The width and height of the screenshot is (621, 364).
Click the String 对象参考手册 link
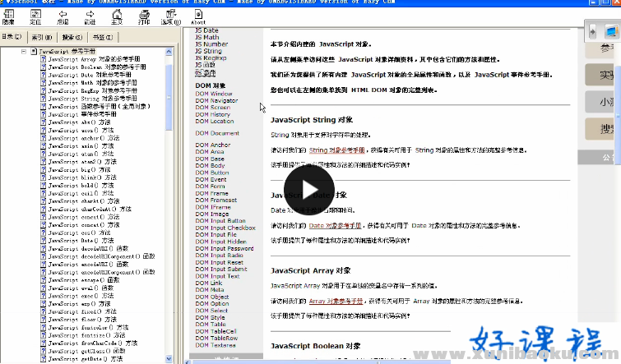(336, 151)
